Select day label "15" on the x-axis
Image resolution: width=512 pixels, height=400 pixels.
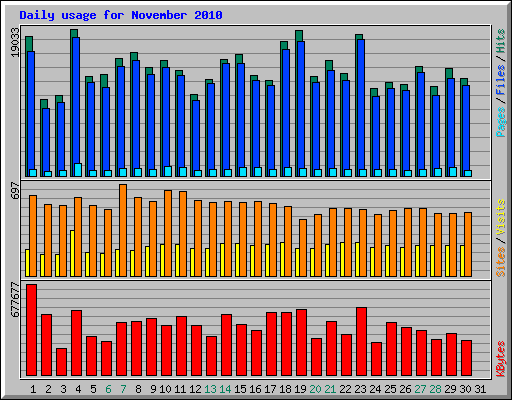tap(240, 389)
